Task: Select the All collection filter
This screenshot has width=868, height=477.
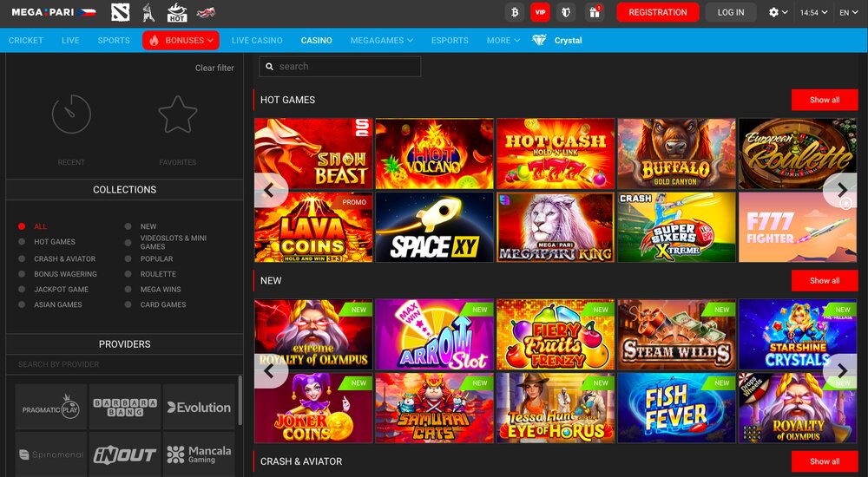Action: (33, 226)
